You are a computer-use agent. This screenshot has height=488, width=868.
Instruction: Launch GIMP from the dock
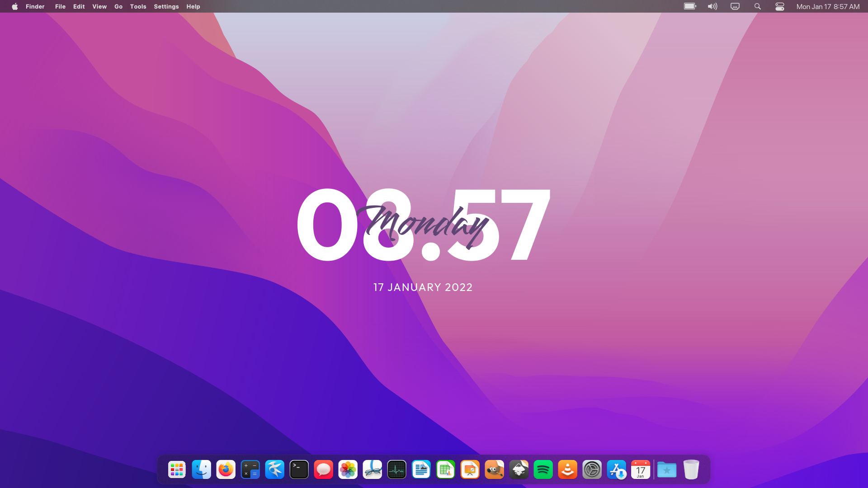pyautogui.click(x=494, y=470)
